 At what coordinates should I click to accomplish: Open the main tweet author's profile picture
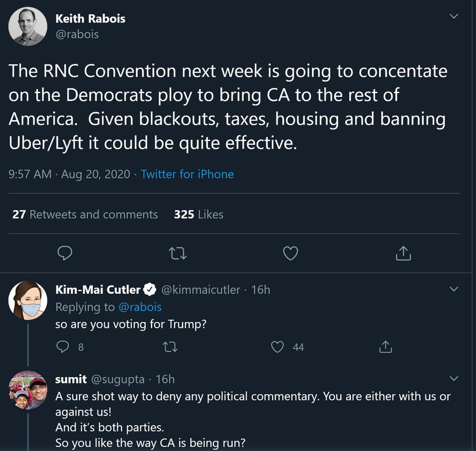(28, 26)
